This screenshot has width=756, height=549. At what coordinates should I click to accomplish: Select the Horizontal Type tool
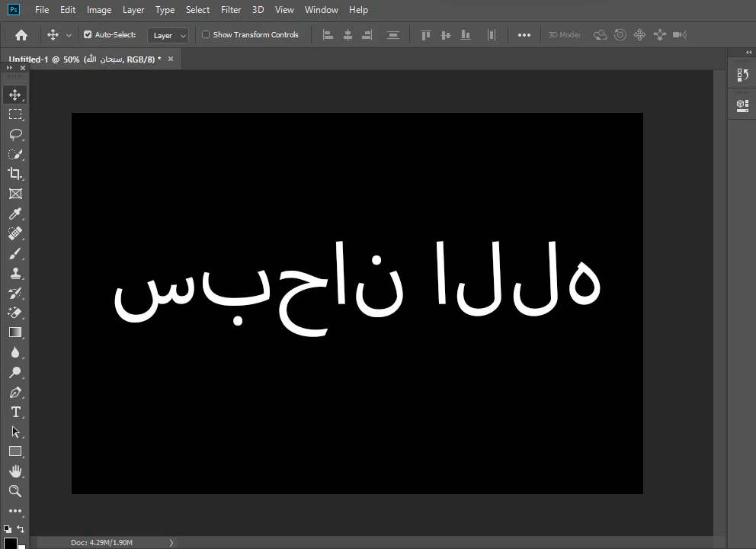pyautogui.click(x=15, y=412)
